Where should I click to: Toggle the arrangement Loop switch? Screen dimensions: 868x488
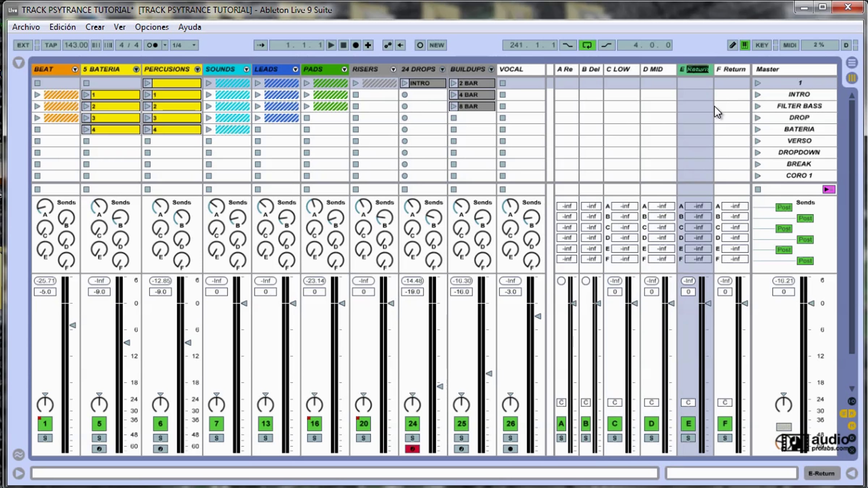pos(587,45)
